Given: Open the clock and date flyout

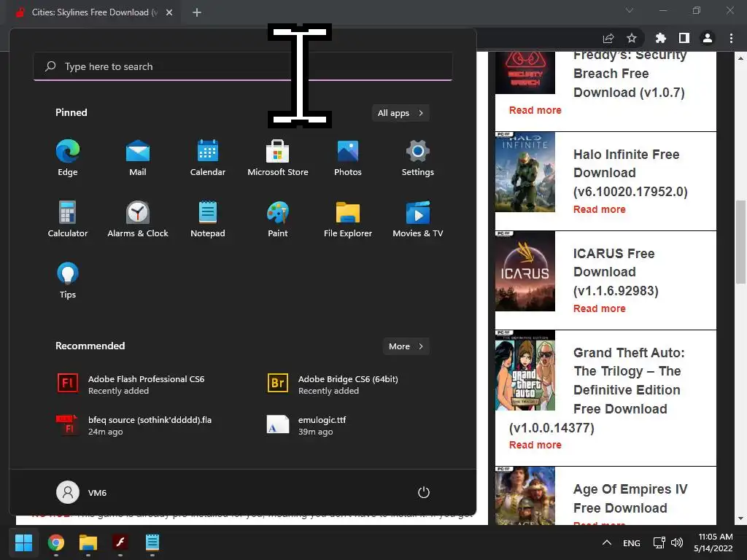Looking at the screenshot, I should point(715,542).
